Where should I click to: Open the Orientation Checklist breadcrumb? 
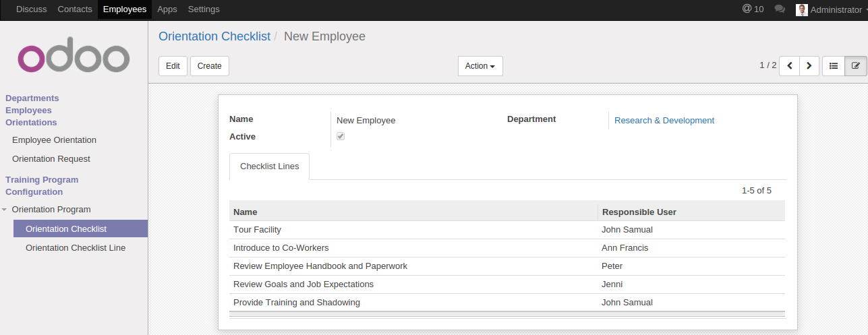coord(214,36)
